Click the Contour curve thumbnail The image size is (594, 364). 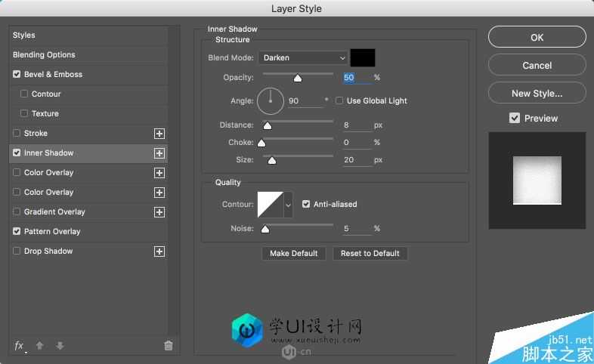tap(269, 204)
